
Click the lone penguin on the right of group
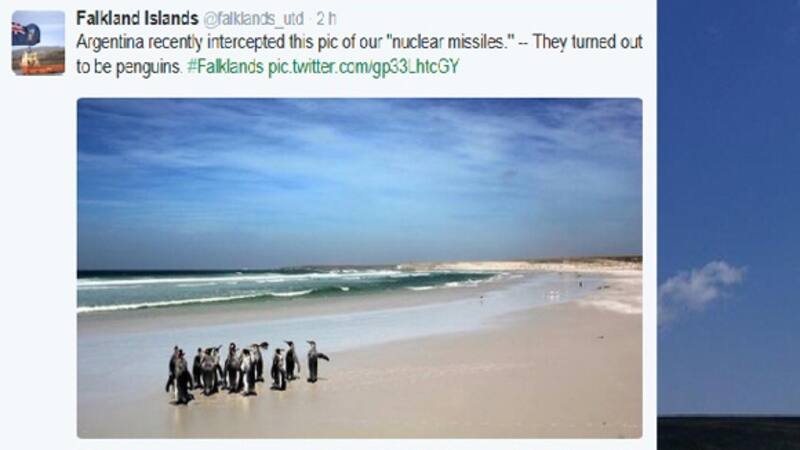(x=316, y=361)
